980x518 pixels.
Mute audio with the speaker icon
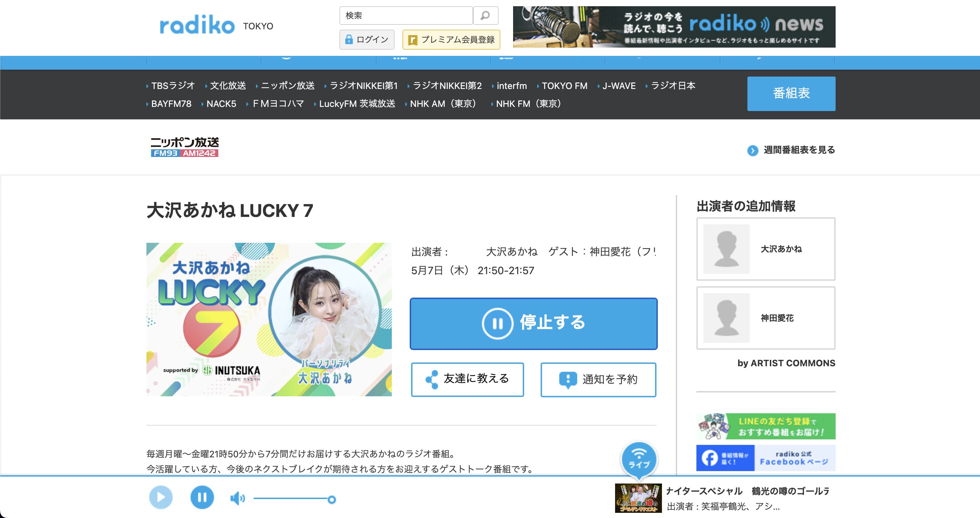point(237,498)
